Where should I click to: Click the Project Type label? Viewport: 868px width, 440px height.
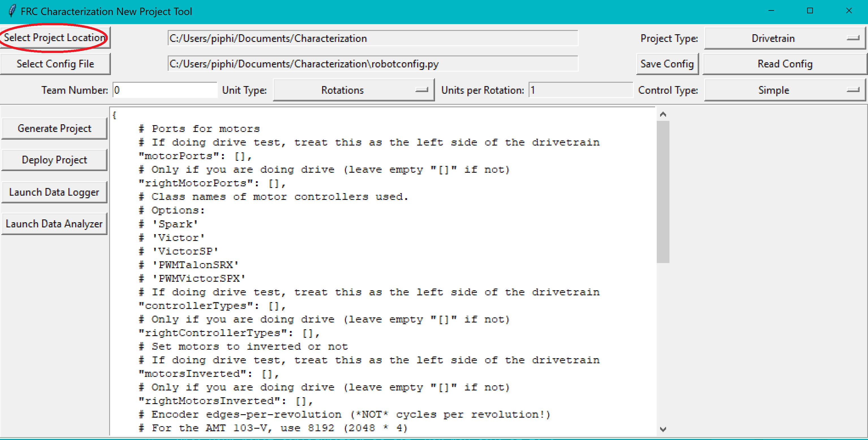(x=669, y=38)
